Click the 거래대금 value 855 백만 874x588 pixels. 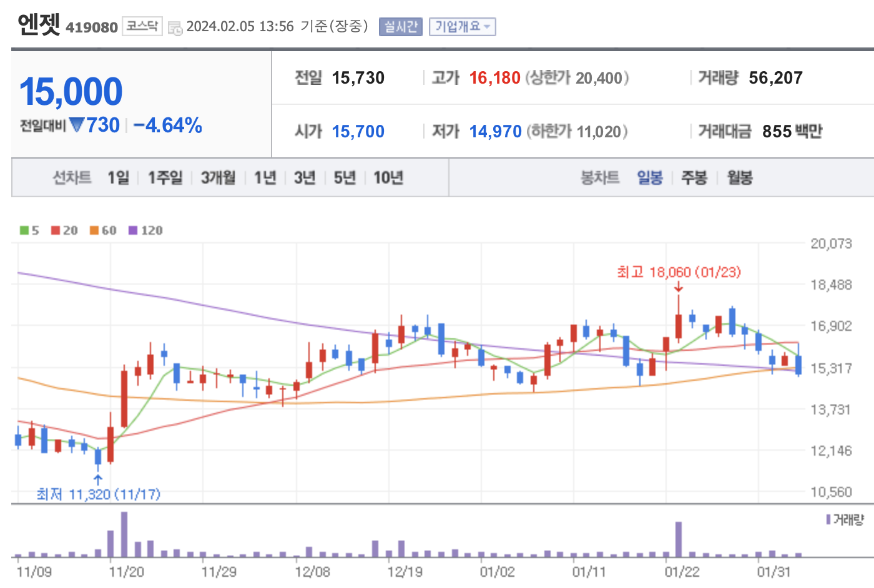(792, 132)
